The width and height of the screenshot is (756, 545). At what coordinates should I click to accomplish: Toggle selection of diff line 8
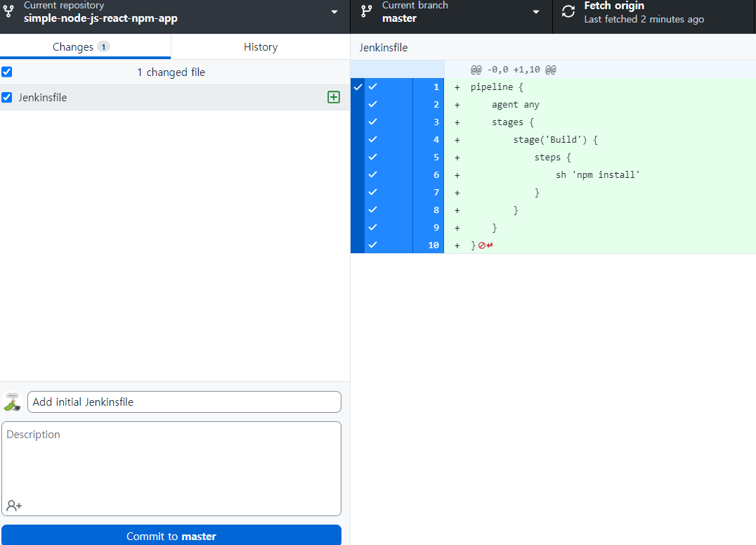(404, 210)
